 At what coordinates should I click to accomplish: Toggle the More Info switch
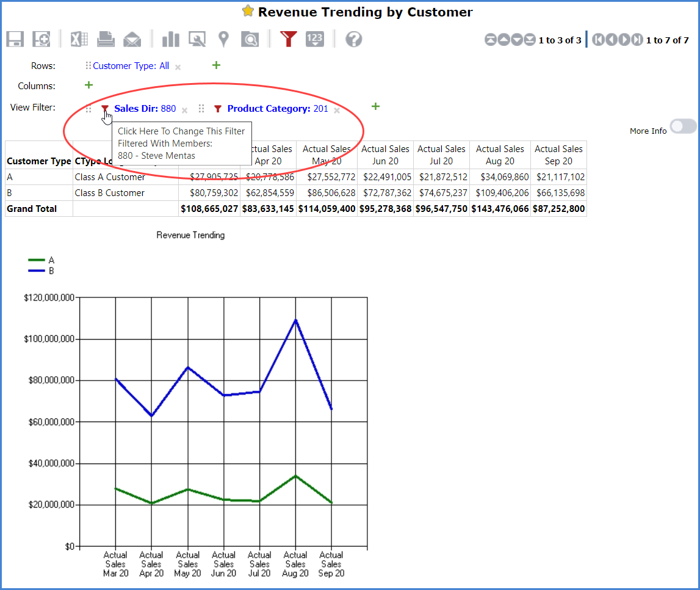[683, 126]
